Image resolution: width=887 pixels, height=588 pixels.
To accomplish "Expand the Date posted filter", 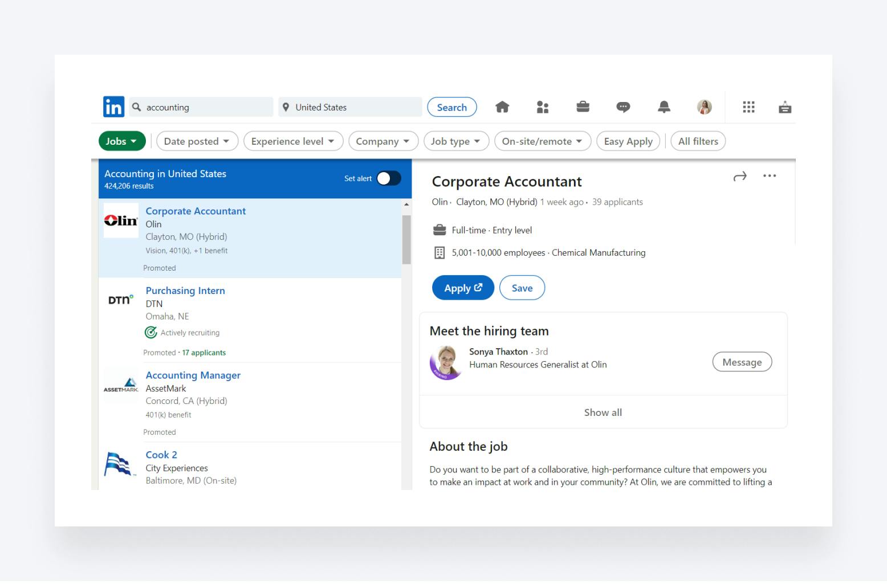I will [x=197, y=141].
